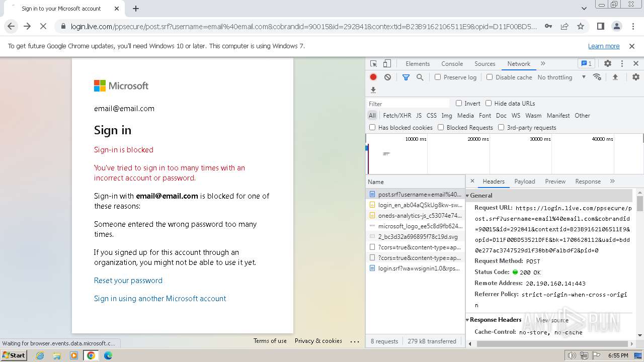Go back to the previous page
Viewport: 644px width, 362px height.
click(11, 26)
